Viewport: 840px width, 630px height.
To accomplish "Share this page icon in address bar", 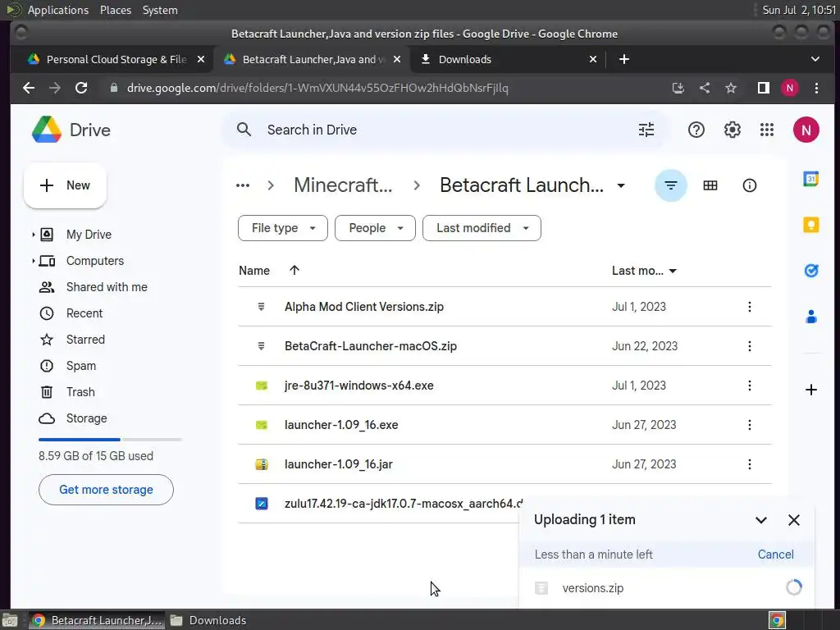I will pos(705,88).
